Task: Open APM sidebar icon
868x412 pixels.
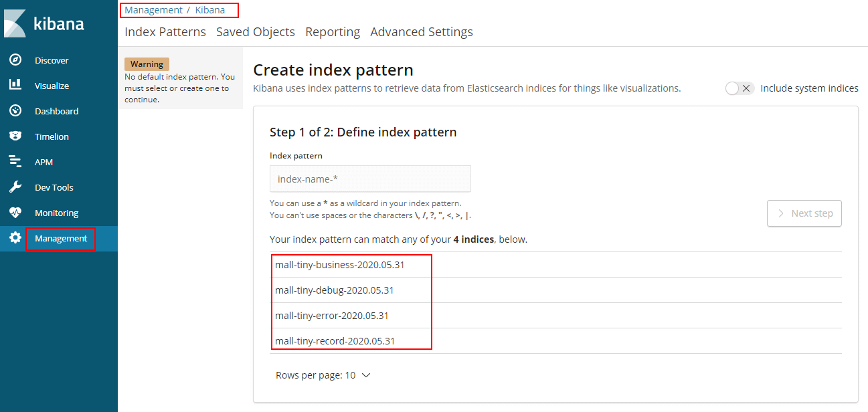Action: [x=15, y=161]
